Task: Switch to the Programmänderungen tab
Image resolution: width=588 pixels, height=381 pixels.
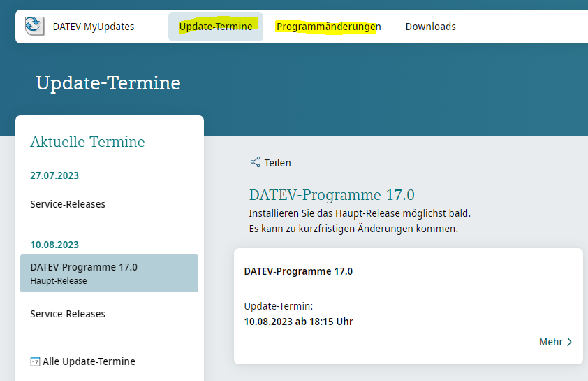Action: [328, 27]
